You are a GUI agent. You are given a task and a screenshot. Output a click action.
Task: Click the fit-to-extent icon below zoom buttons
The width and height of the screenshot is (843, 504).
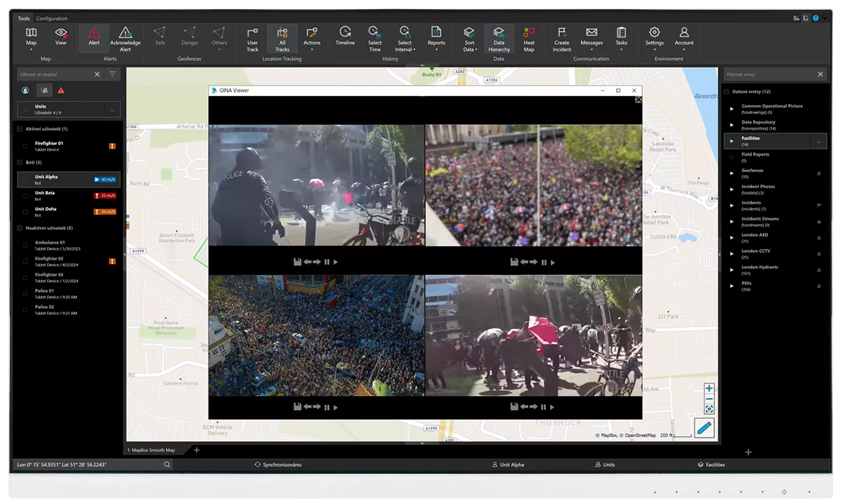click(709, 409)
